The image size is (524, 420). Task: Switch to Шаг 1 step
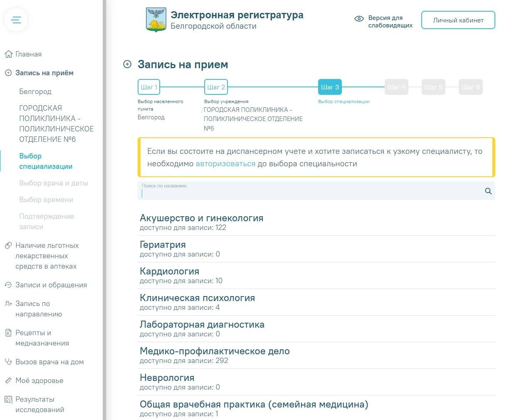tap(148, 87)
